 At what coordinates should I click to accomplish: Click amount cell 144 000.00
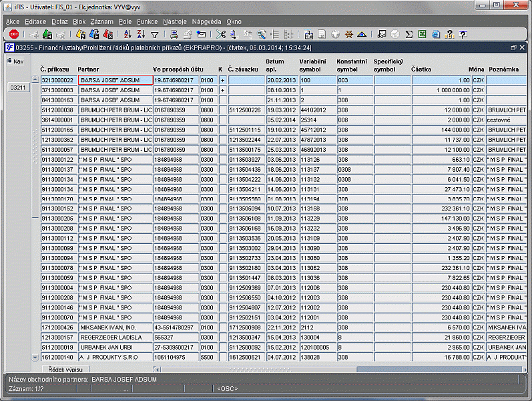pyautogui.click(x=441, y=130)
